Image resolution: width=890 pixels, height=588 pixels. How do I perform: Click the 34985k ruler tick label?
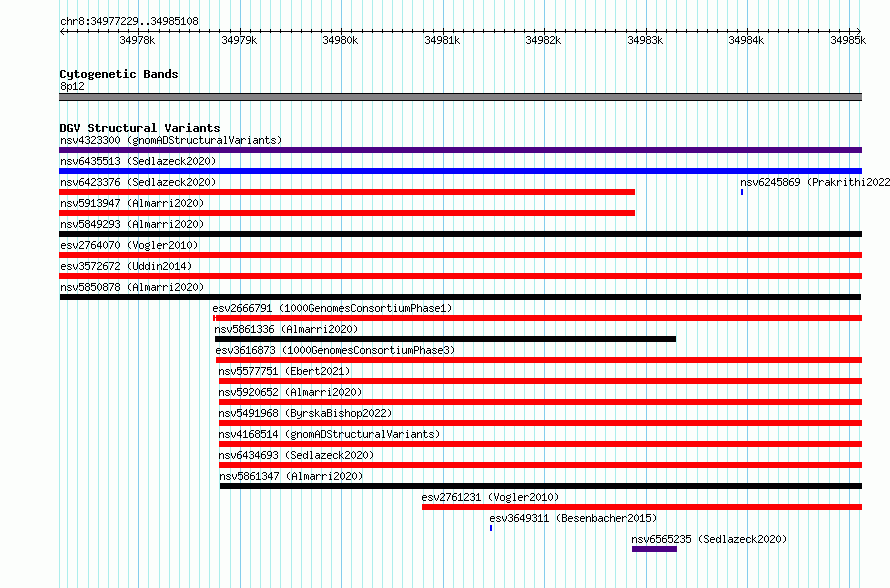(848, 40)
